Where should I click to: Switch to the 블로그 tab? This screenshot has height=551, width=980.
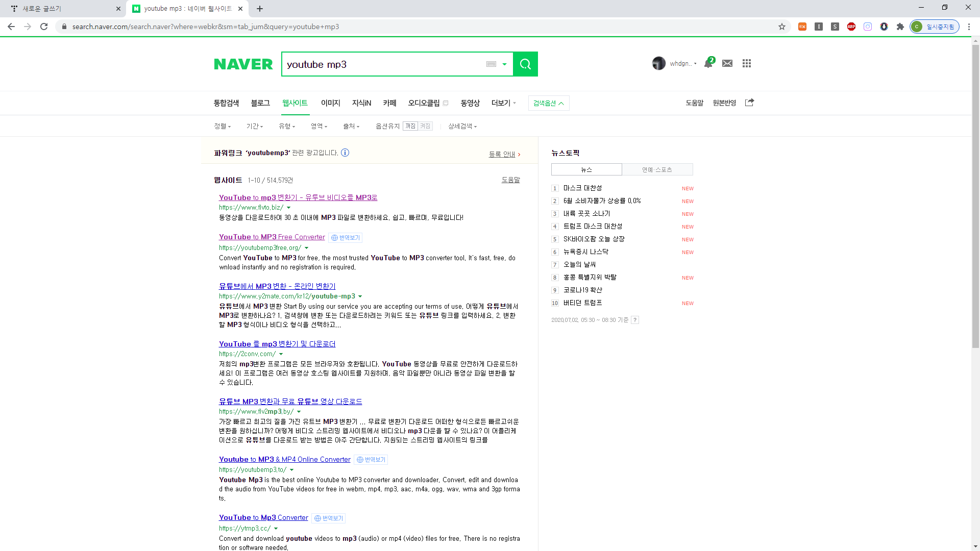[x=260, y=103]
